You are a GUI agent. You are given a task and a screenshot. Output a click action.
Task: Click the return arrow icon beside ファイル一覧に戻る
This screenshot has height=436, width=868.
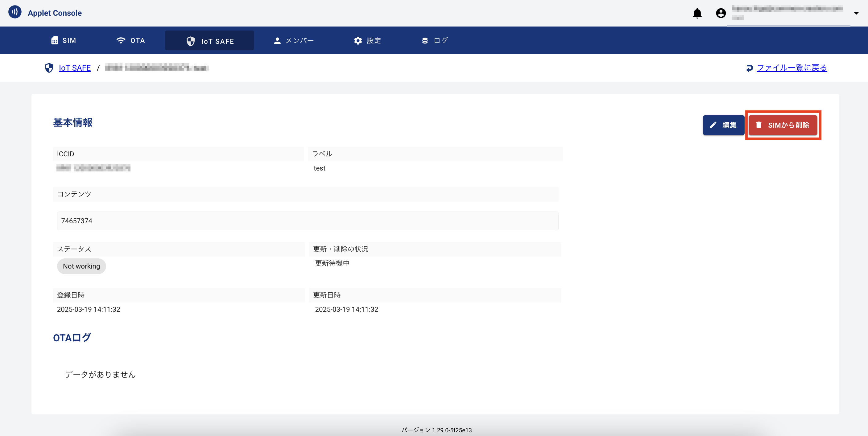click(749, 68)
